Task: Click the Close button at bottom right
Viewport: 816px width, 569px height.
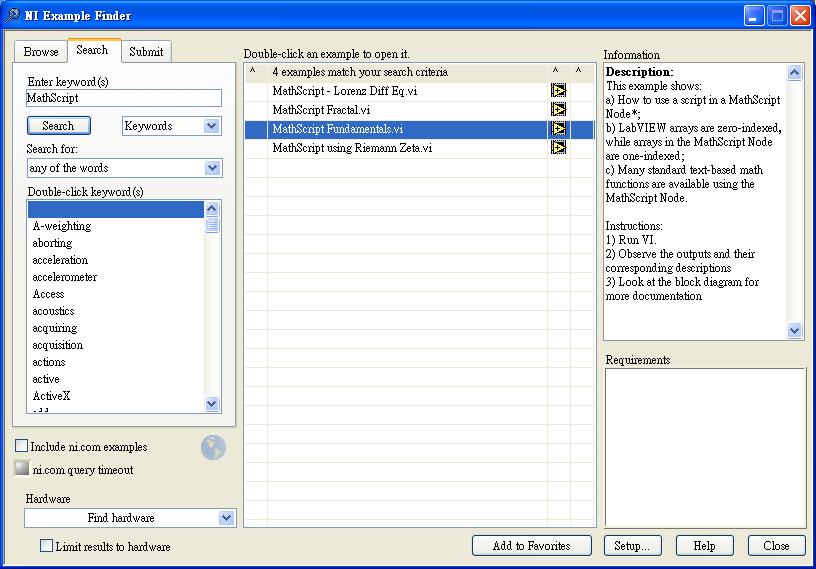Action: 776,546
